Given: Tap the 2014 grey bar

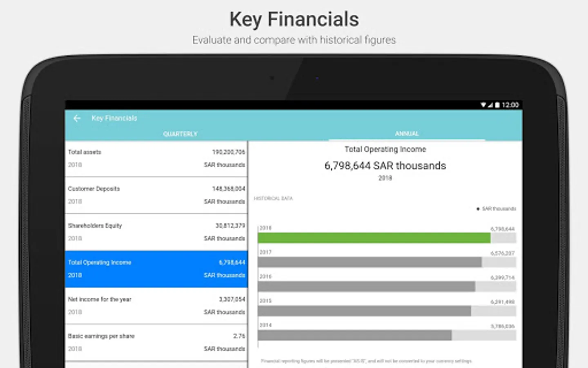Looking at the screenshot, I should [354, 335].
